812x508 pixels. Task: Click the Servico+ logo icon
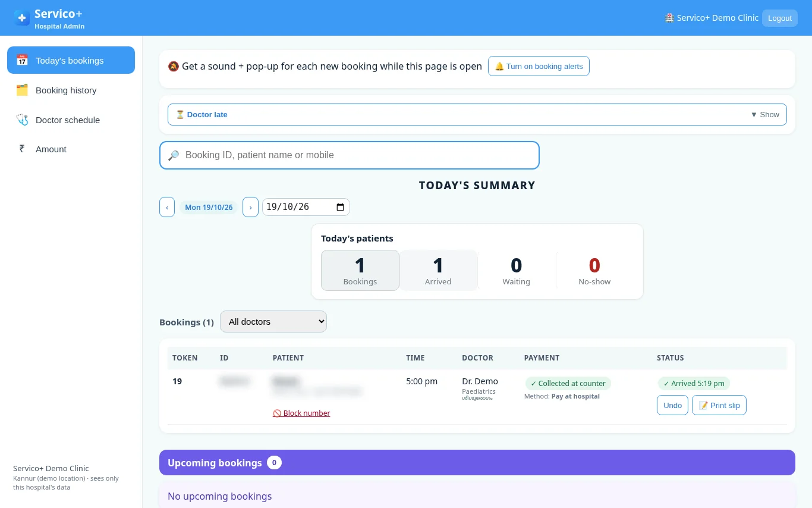[22, 18]
